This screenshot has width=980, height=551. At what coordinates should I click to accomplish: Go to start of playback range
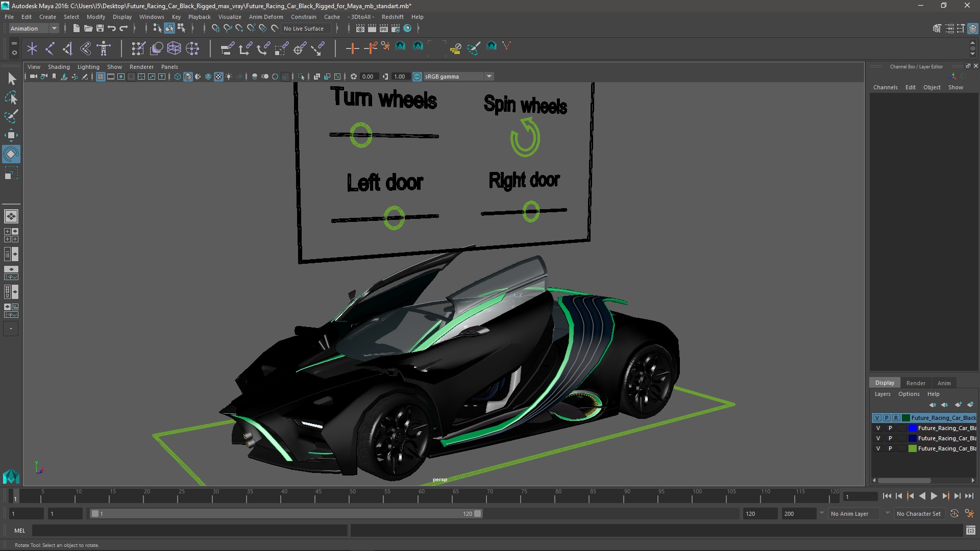click(887, 496)
